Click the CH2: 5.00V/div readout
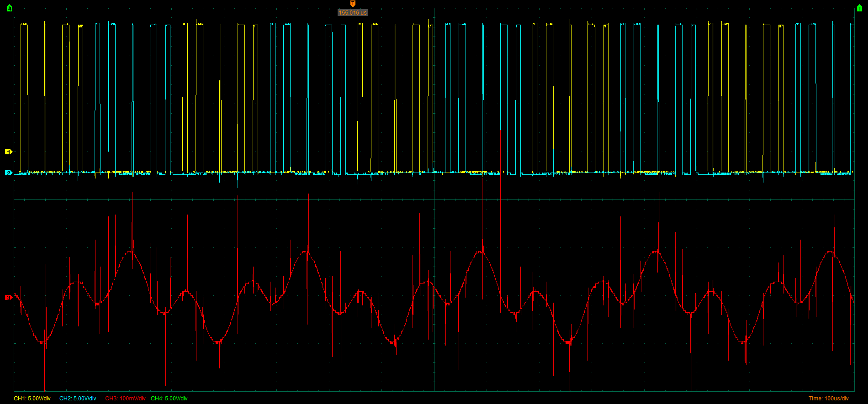 78,399
